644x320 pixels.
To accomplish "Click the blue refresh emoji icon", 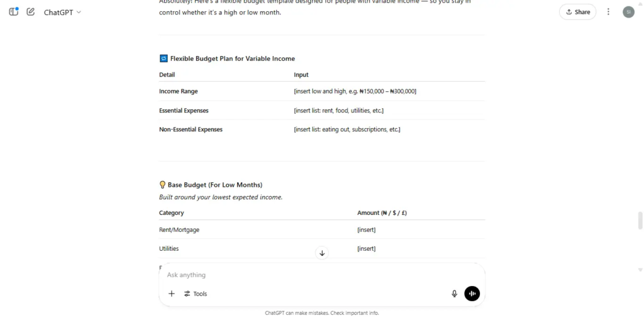I will [164, 58].
